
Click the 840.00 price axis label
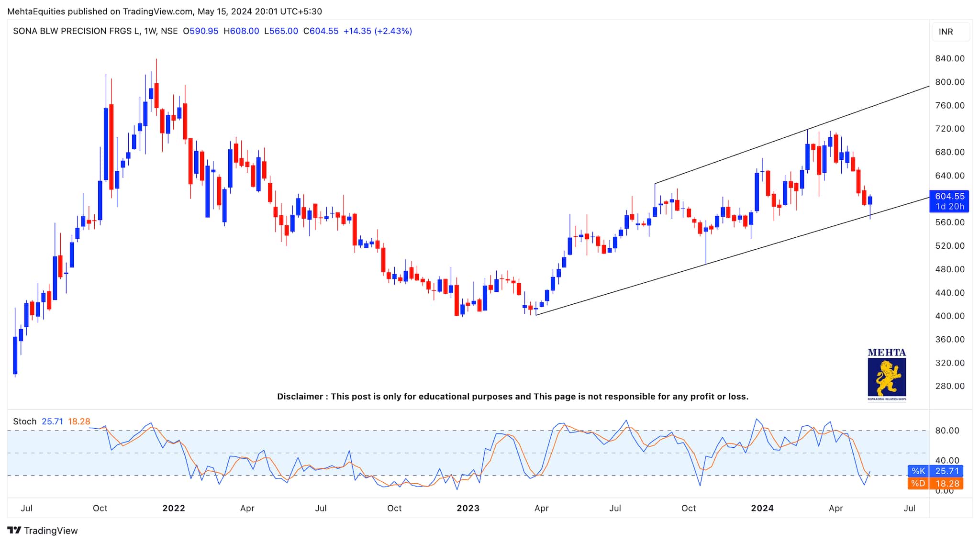coord(949,58)
